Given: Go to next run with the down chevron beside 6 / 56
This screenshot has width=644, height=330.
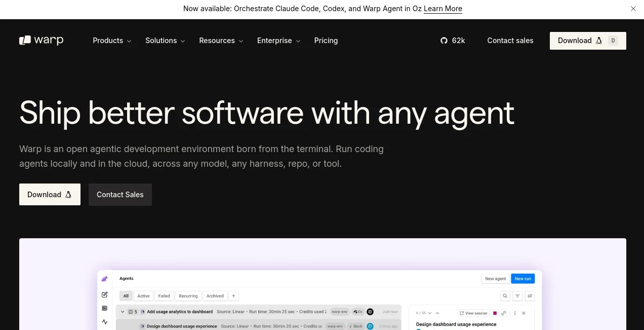Looking at the screenshot, I should tap(430, 313).
